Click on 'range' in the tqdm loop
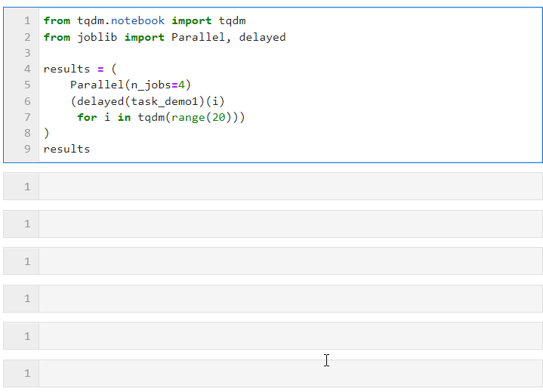This screenshot has height=392, width=543. [x=188, y=117]
